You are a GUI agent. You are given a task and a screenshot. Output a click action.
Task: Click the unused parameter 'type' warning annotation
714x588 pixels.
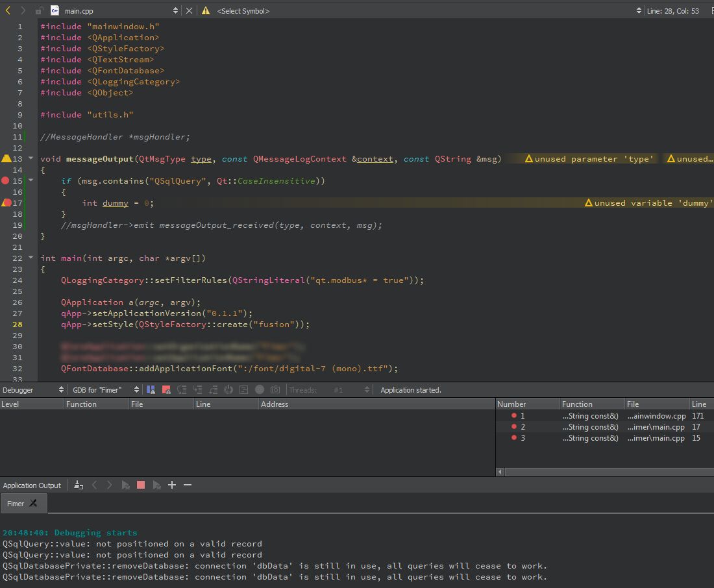pos(589,158)
